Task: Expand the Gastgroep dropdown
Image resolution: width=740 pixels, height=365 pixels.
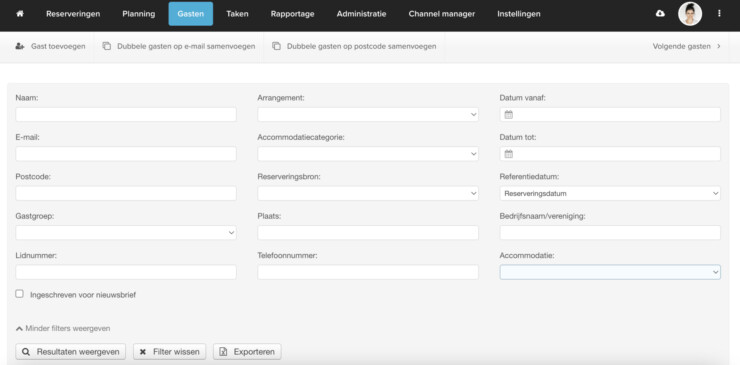Action: point(126,232)
